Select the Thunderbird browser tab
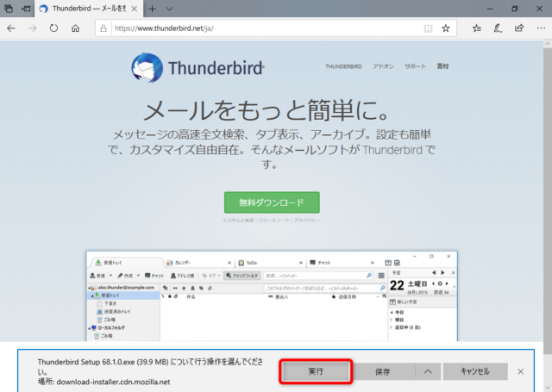Viewport: 552px width, 392px height. (89, 9)
